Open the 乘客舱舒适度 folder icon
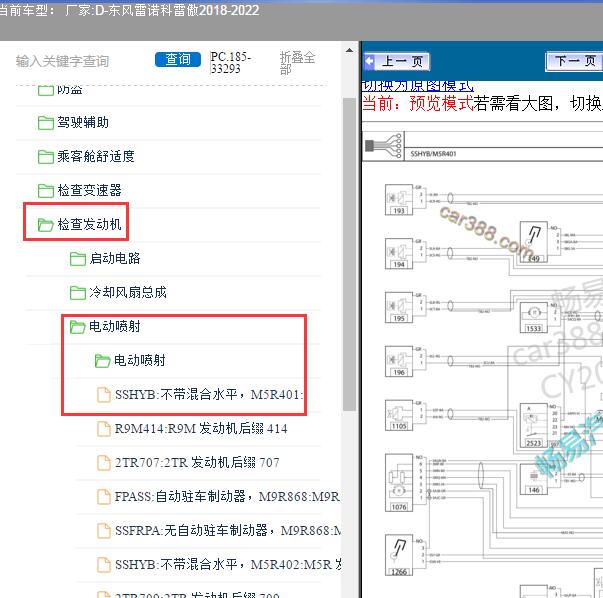Image resolution: width=603 pixels, height=598 pixels. (x=46, y=157)
